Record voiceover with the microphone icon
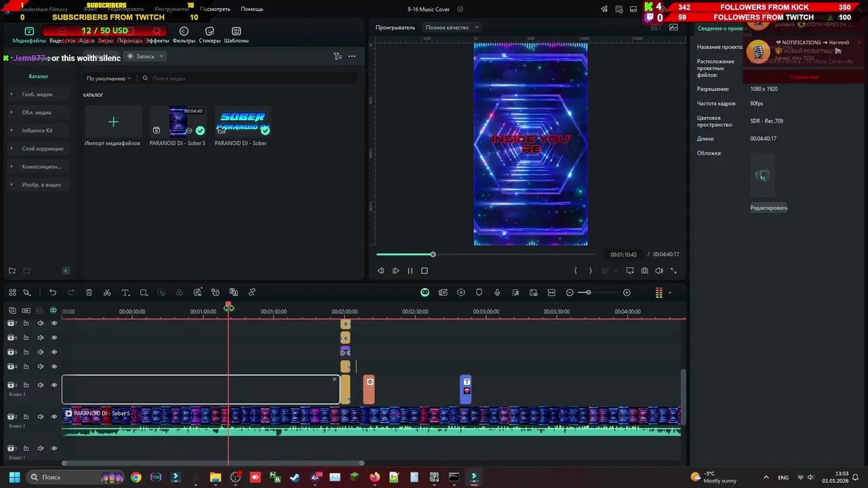868x488 pixels. coord(497,293)
